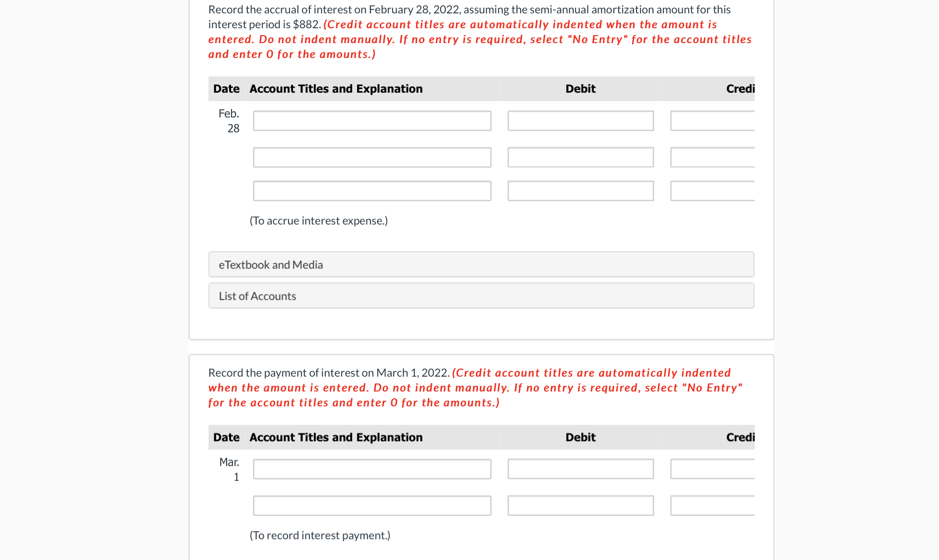Click the Account Titles and Explanation header
Image resolution: width=939 pixels, height=560 pixels.
336,88
